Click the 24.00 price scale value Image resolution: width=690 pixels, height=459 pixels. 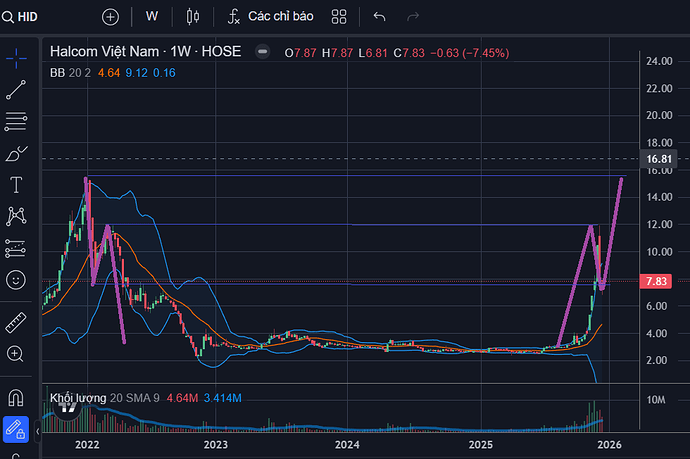point(659,61)
